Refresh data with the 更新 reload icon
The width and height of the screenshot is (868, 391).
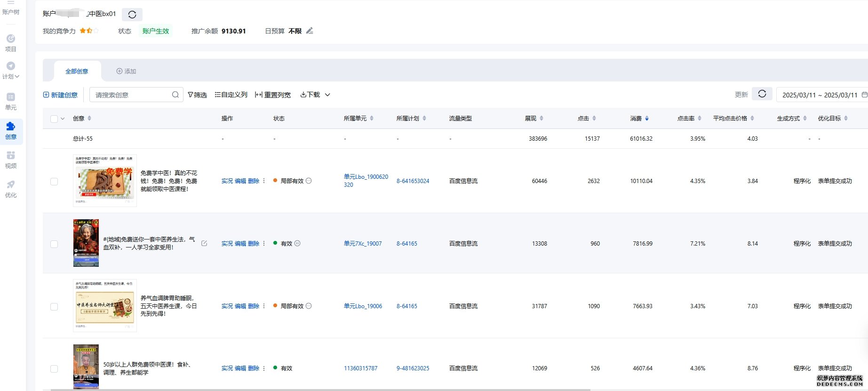(x=762, y=94)
